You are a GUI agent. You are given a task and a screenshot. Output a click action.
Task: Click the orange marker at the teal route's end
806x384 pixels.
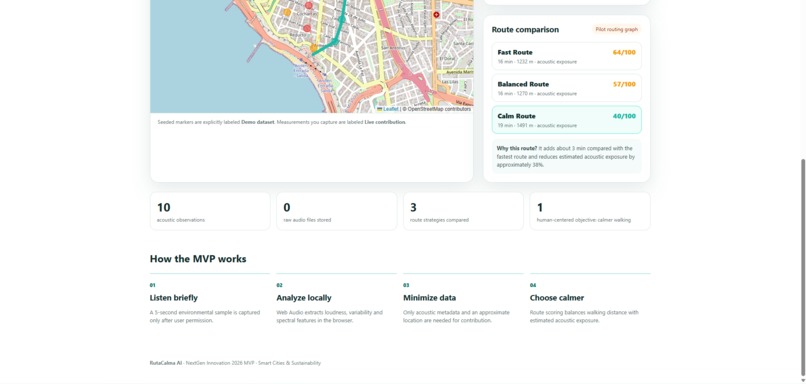(314, 48)
